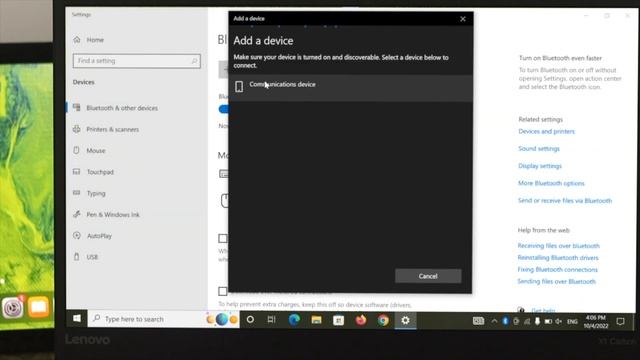Close the Add a device dialog
The height and width of the screenshot is (360, 640).
pyautogui.click(x=462, y=19)
